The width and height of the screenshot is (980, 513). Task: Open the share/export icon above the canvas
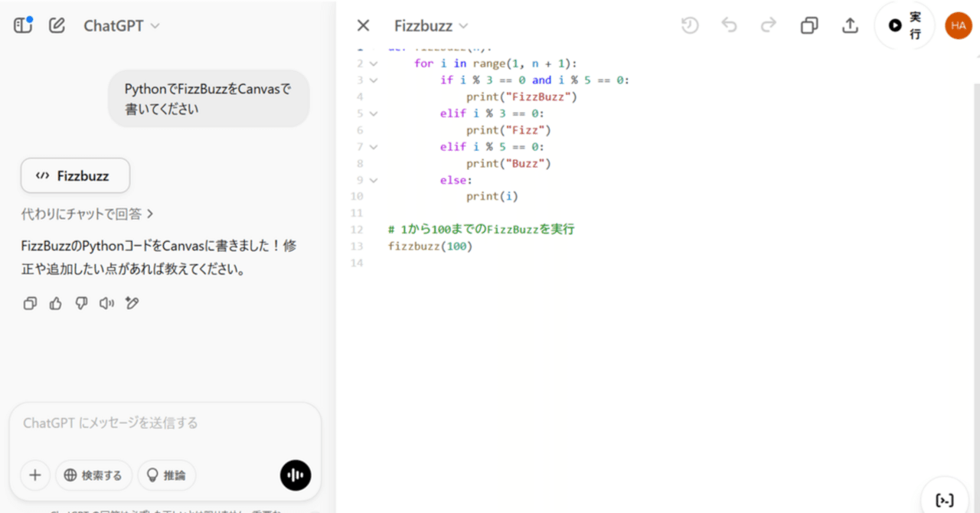850,25
